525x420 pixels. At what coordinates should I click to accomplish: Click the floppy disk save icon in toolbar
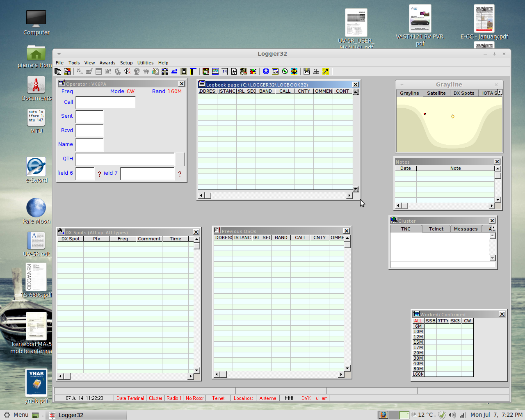coord(67,71)
